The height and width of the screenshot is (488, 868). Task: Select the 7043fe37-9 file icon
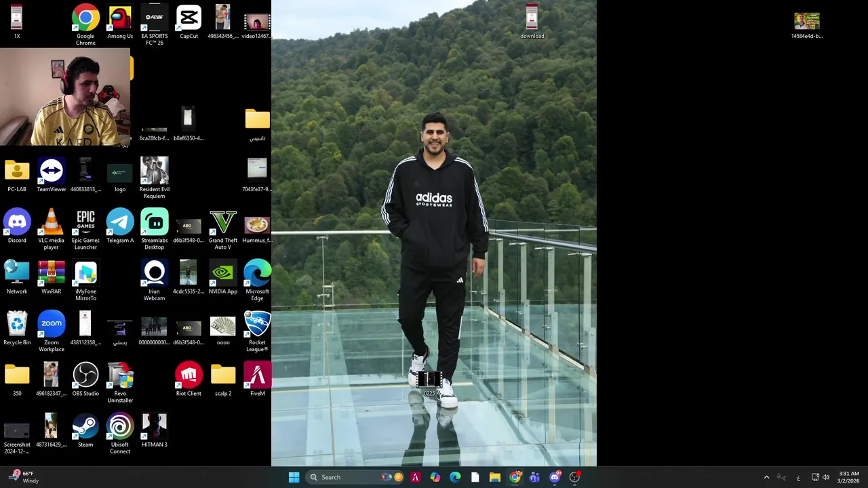coord(257,176)
